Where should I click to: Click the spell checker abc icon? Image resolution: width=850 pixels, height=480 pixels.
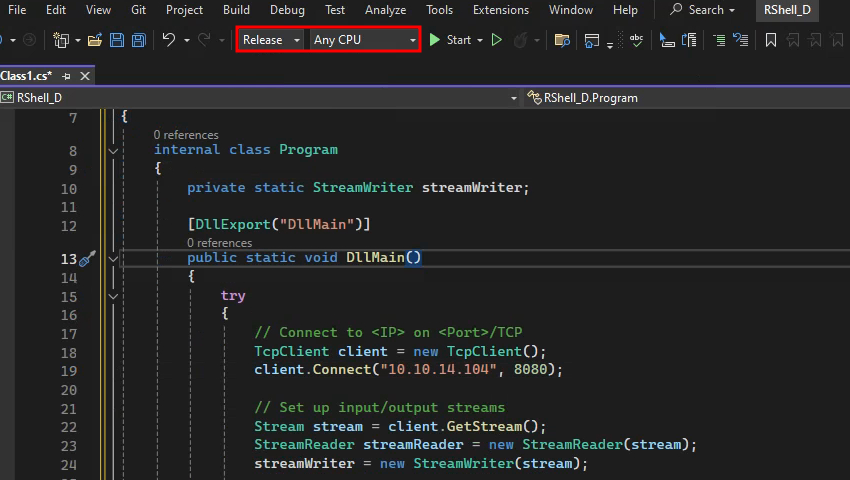pyautogui.click(x=636, y=40)
